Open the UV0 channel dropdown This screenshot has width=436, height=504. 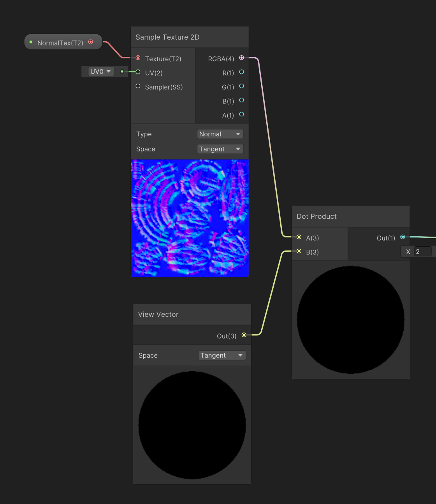pos(101,72)
